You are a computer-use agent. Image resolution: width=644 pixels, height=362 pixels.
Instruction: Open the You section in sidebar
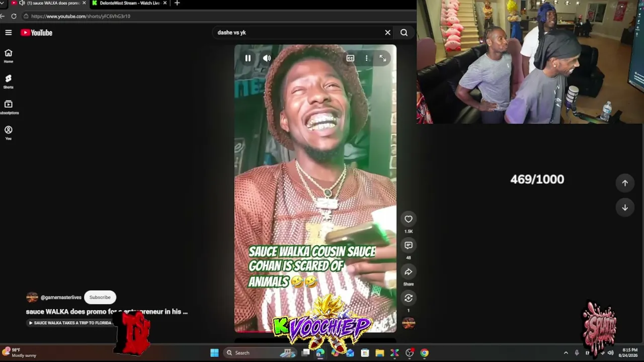pyautogui.click(x=9, y=133)
